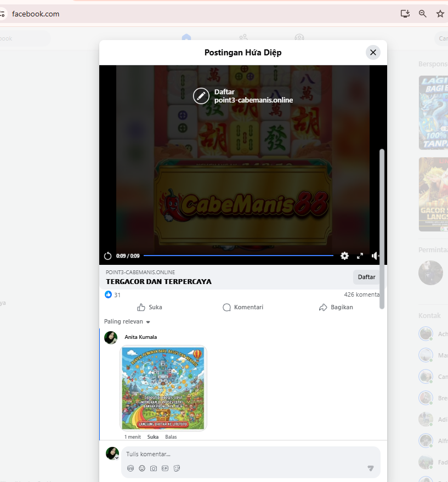Click the dialog's vertical scrollbar
Screen dimensions: 448x482
pos(382,229)
